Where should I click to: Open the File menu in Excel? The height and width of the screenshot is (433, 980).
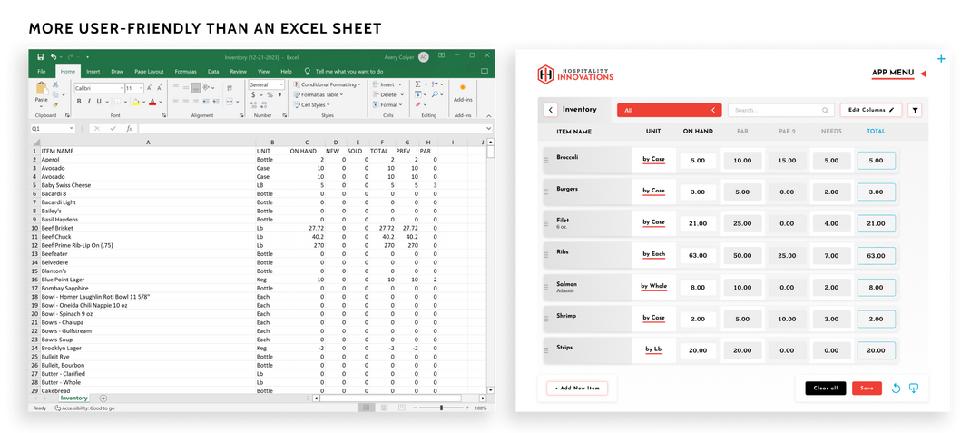41,72
